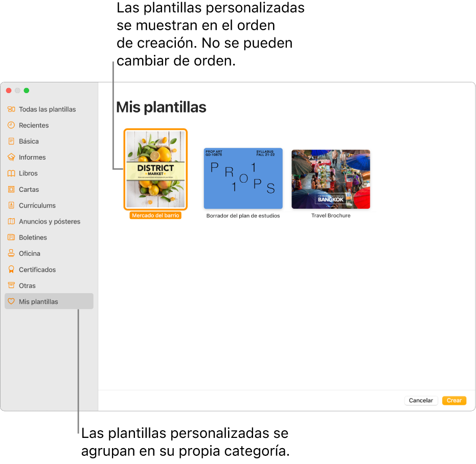Pick the Bangkok Travel Brochure thumbnail

click(x=331, y=179)
